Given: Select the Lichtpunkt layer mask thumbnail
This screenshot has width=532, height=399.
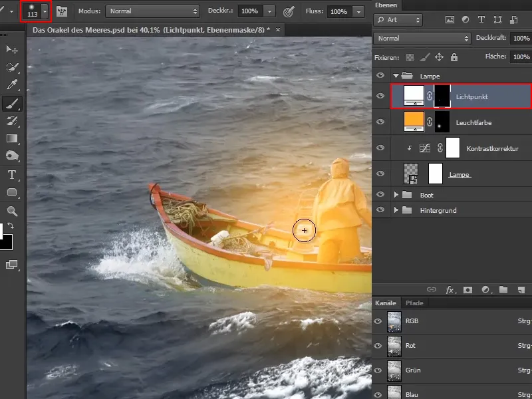Looking at the screenshot, I should point(442,96).
